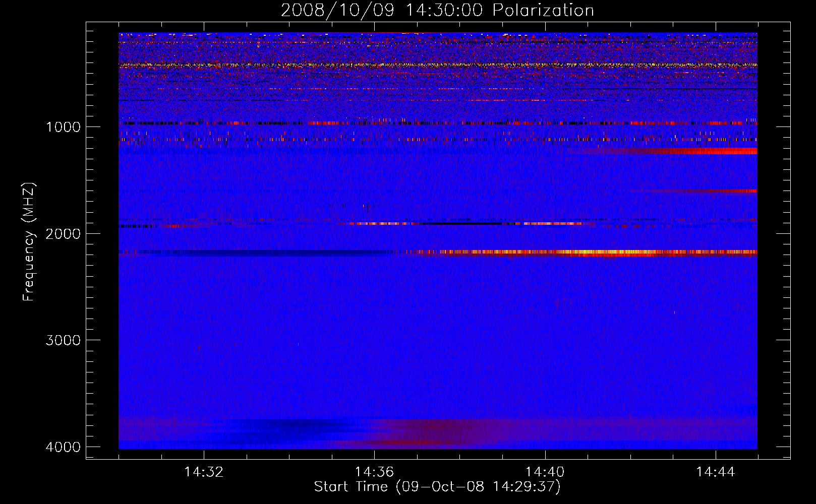Image resolution: width=816 pixels, height=504 pixels.
Task: Click the 14:44 time tick label
Action: [715, 472]
